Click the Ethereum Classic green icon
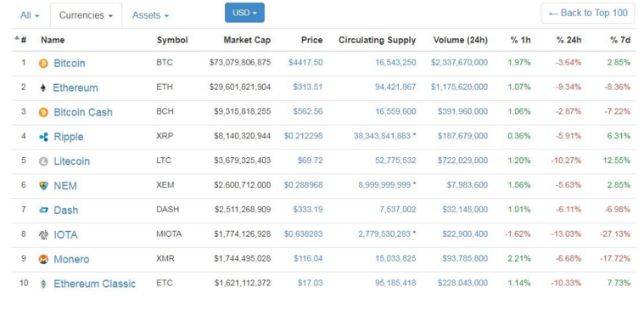Screen dimensions: 644x310 pos(43,284)
